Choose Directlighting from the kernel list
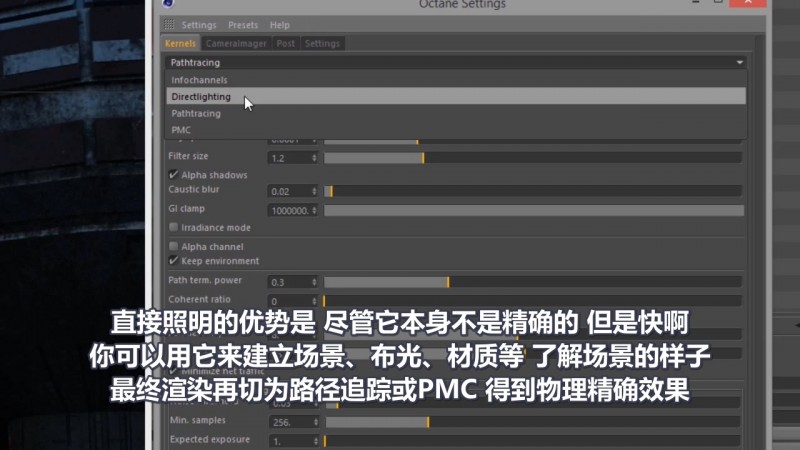Screen dimensions: 800x450 [456, 96]
